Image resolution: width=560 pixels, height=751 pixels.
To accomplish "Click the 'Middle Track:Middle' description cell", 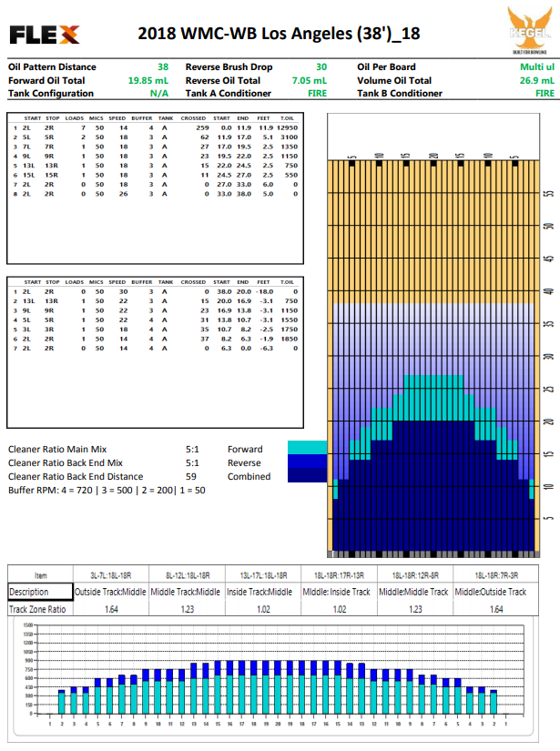I will tap(187, 592).
